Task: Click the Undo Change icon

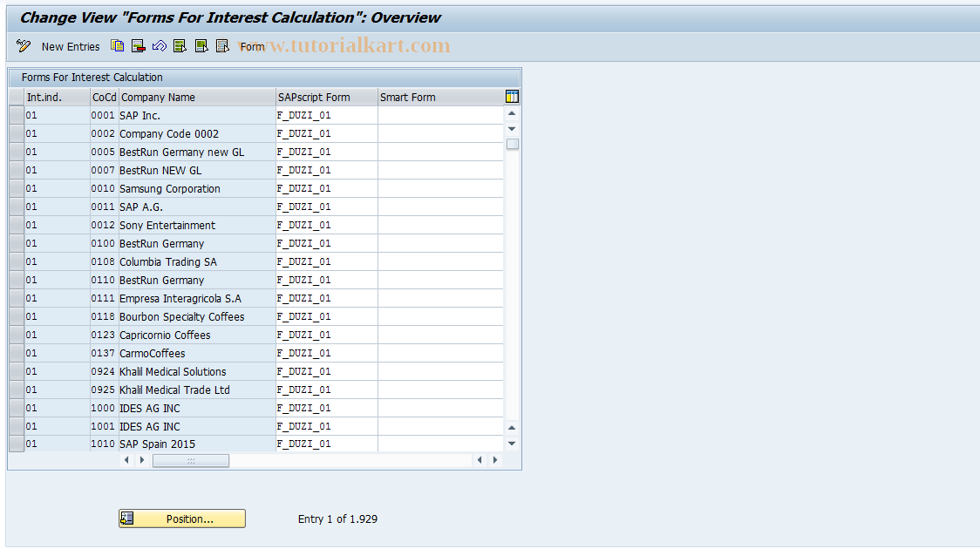Action: 160,45
